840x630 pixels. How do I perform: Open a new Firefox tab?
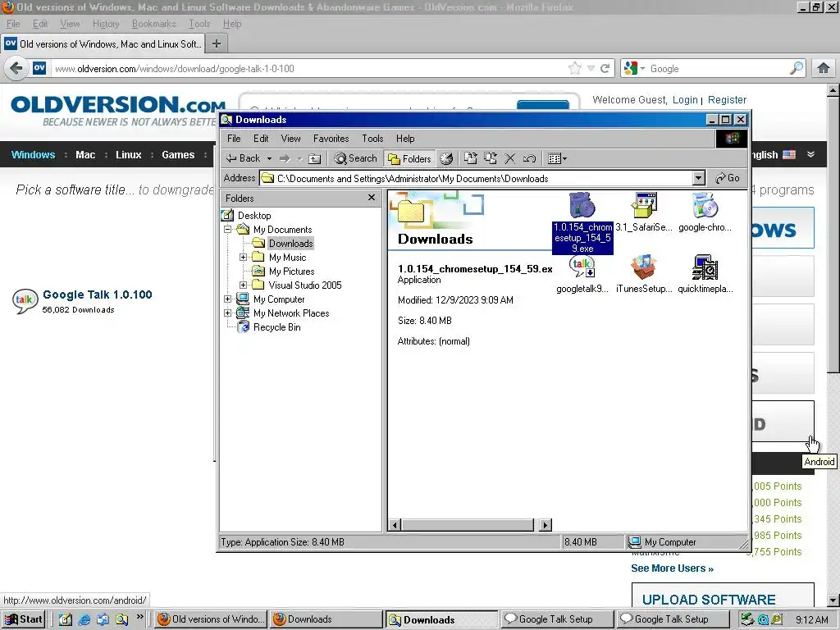click(x=217, y=44)
